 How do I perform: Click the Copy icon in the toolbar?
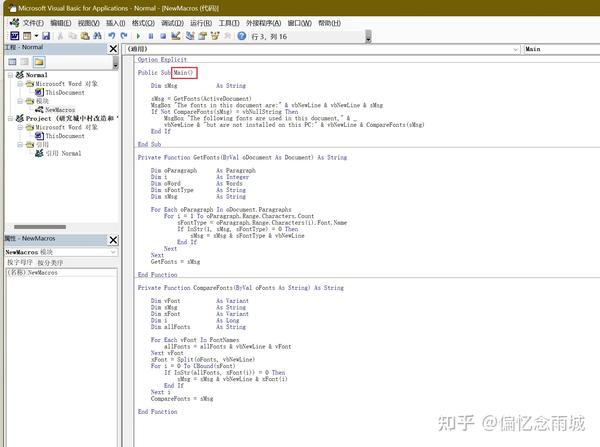[73, 36]
